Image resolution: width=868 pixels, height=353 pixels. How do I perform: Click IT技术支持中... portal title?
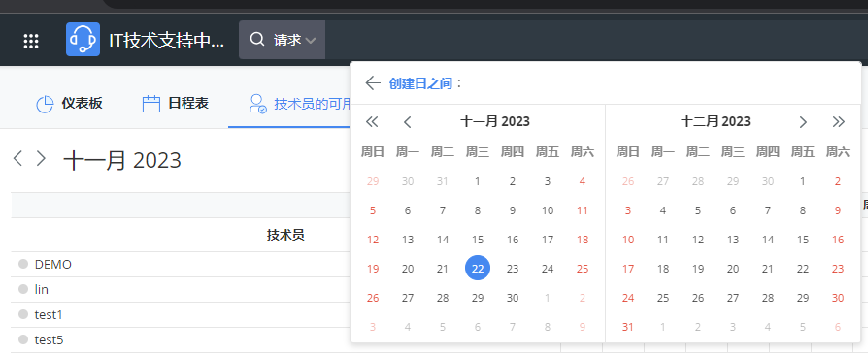(166, 41)
